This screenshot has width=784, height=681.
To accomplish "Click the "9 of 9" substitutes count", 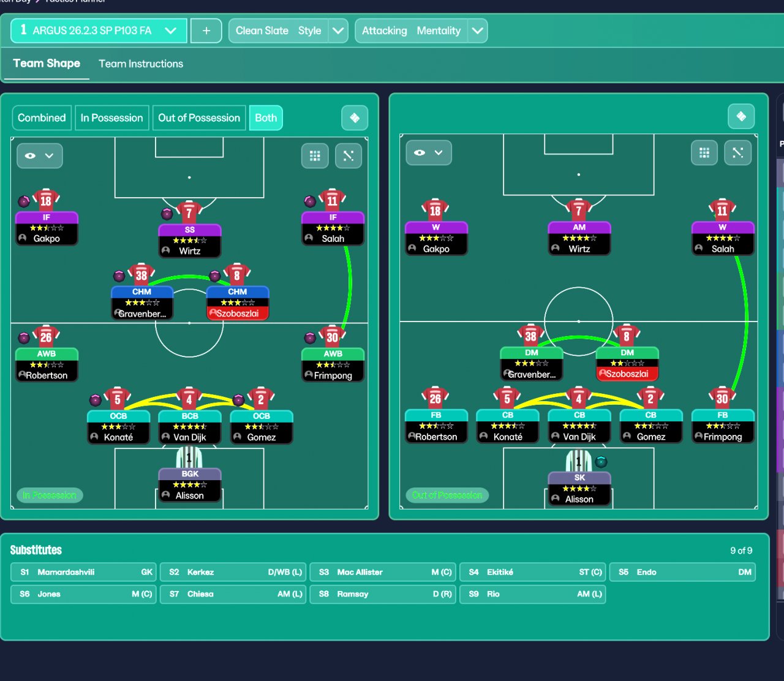I will coord(741,551).
